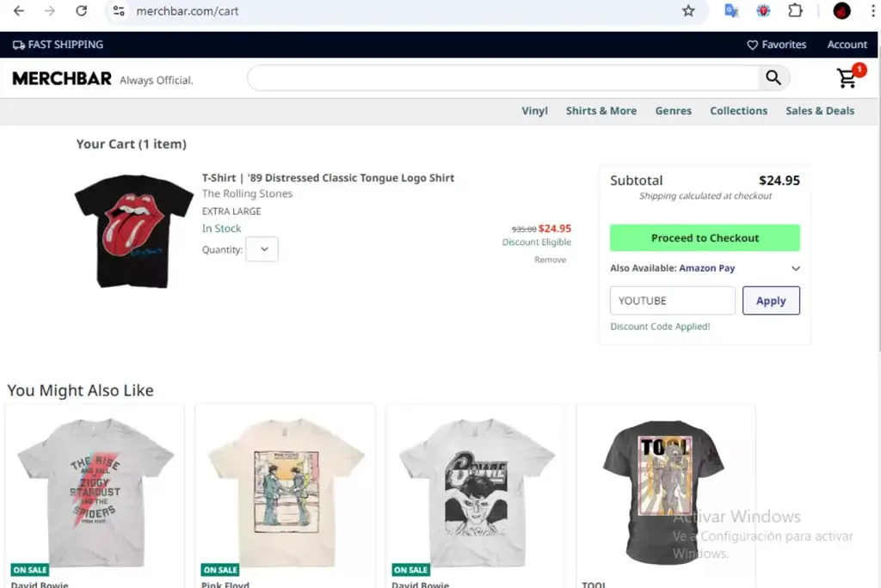Screen dimensions: 881x588
Task: Open browser extensions puzzle icon
Action: tap(795, 10)
